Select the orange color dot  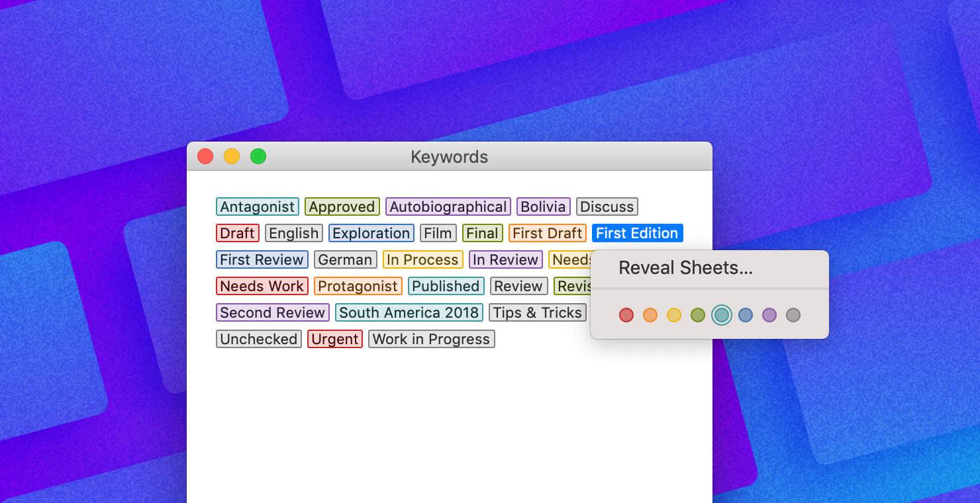(x=650, y=315)
